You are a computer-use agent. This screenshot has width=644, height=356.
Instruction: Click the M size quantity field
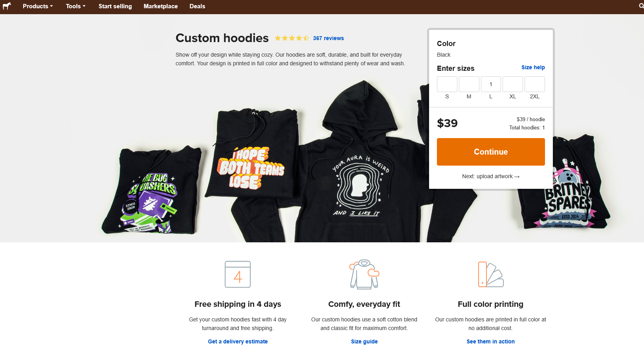point(469,84)
